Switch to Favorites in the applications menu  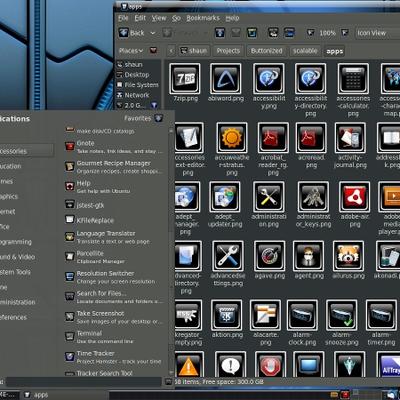click(143, 118)
